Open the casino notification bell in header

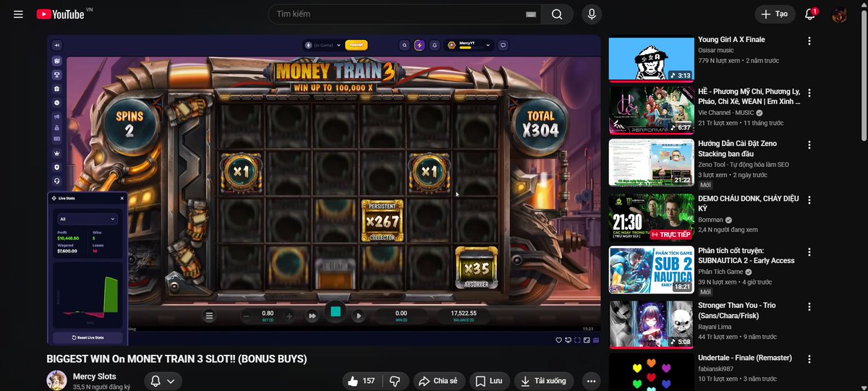coord(434,45)
